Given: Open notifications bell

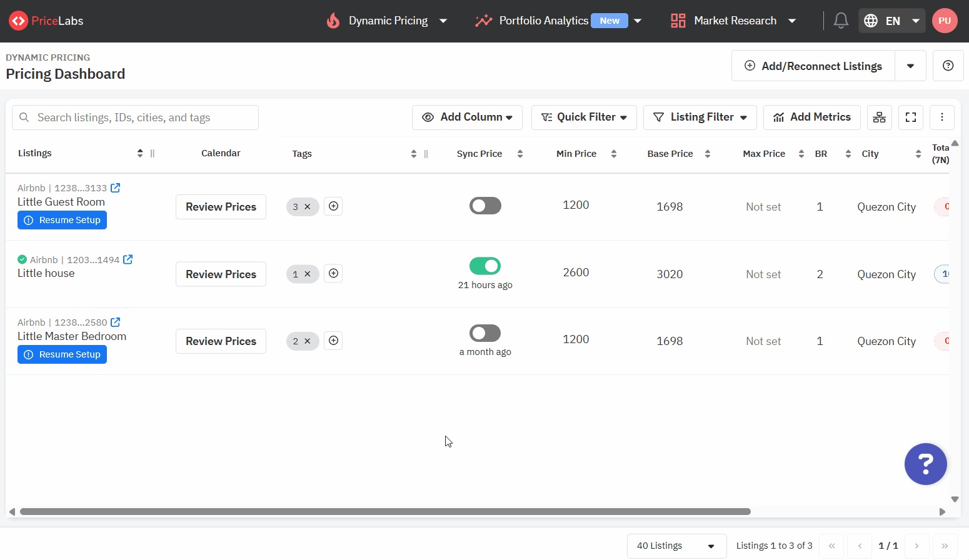Looking at the screenshot, I should [x=841, y=21].
